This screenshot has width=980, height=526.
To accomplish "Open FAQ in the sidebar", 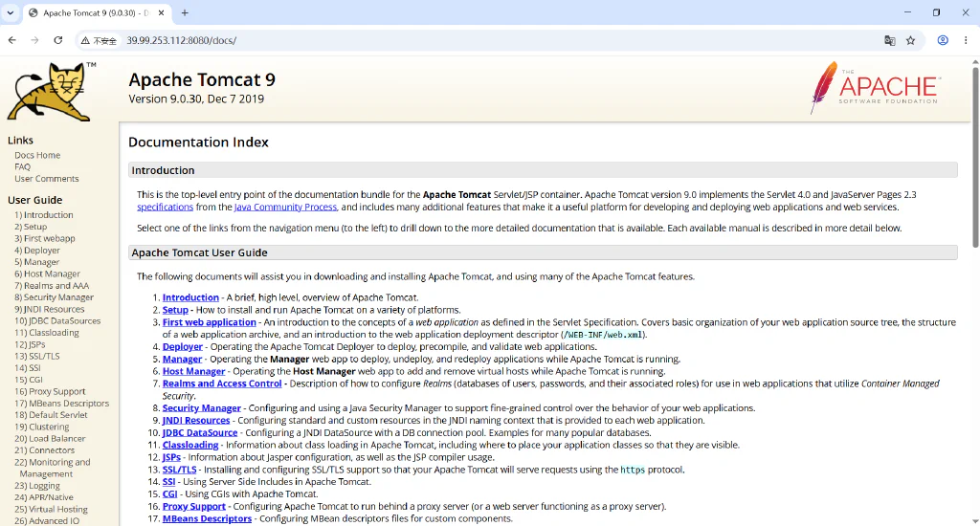I will pyautogui.click(x=23, y=166).
